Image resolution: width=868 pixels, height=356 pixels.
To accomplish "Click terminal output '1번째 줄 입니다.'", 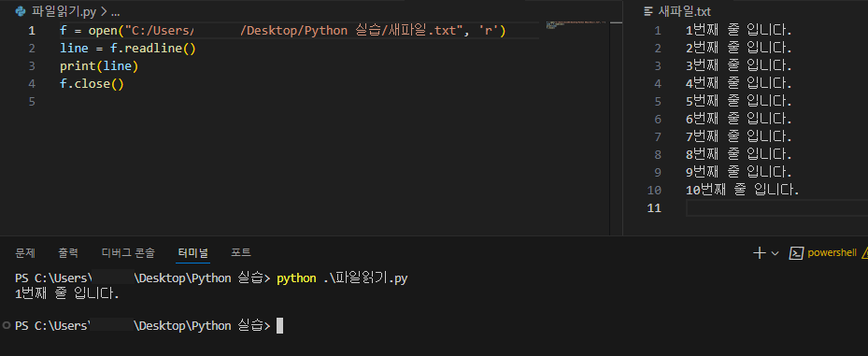I will click(67, 294).
